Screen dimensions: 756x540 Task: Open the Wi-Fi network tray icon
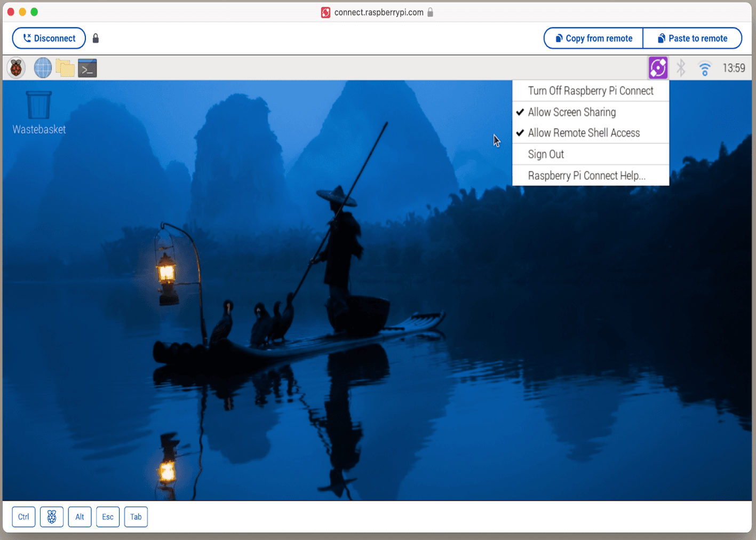pyautogui.click(x=704, y=68)
